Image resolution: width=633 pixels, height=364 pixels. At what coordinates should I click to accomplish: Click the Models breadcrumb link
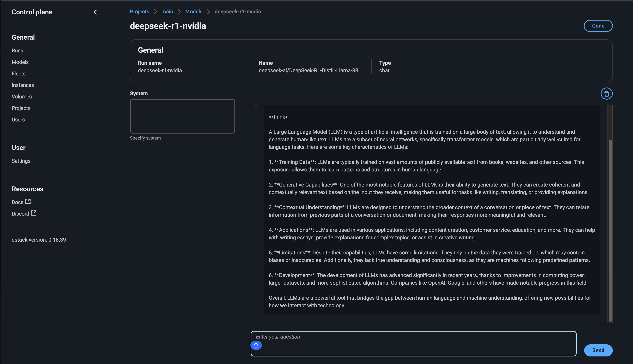point(194,11)
